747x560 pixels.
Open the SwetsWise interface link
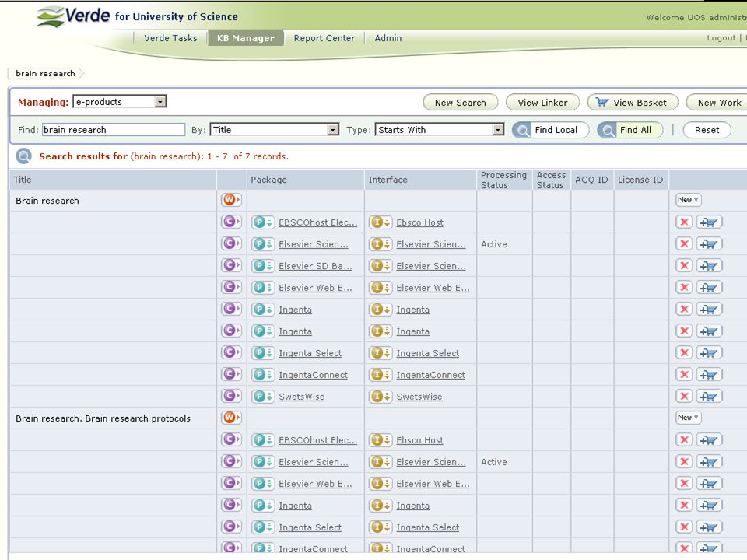[x=419, y=397]
